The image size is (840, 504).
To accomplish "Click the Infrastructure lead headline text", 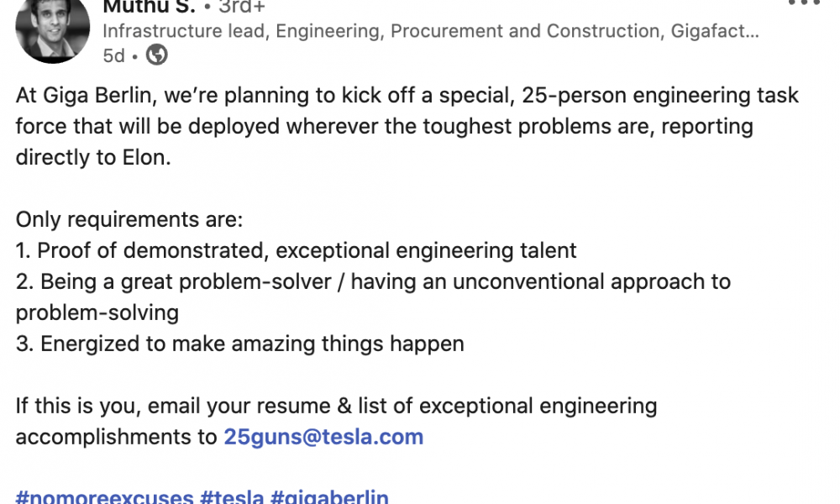I will 431,31.
